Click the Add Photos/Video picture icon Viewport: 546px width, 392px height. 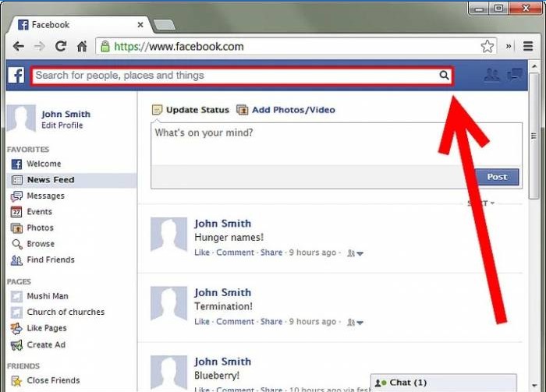coord(243,110)
